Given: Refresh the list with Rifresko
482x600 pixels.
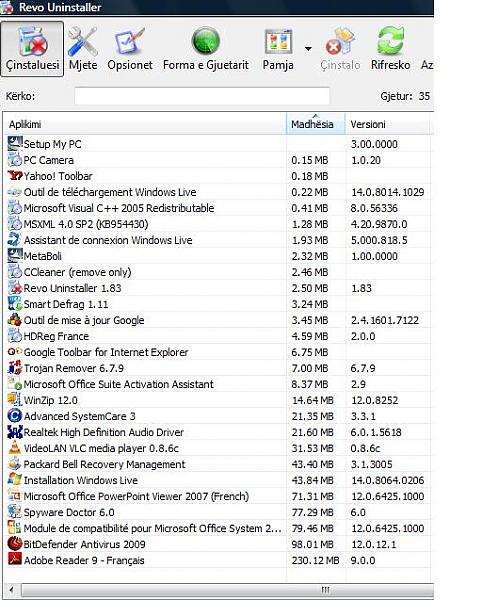Looking at the screenshot, I should coord(390,49).
